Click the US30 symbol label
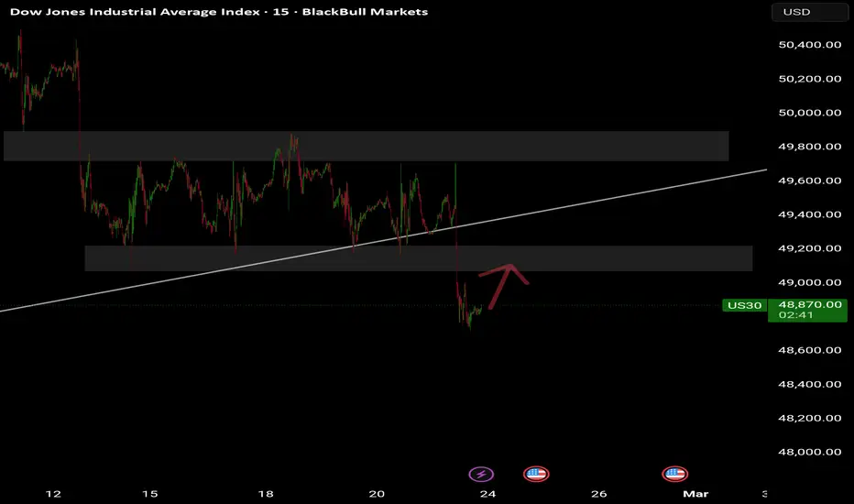The image size is (854, 504). (745, 305)
